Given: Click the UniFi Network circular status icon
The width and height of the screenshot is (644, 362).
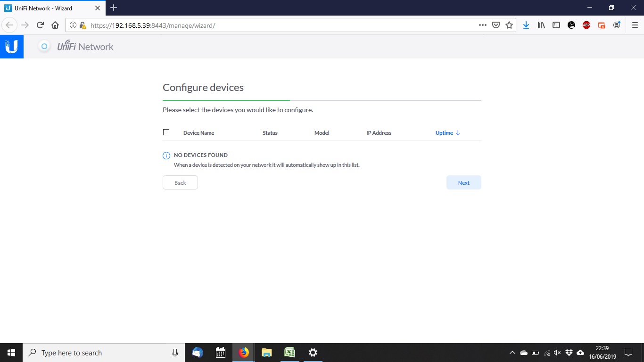Looking at the screenshot, I should click(x=44, y=46).
